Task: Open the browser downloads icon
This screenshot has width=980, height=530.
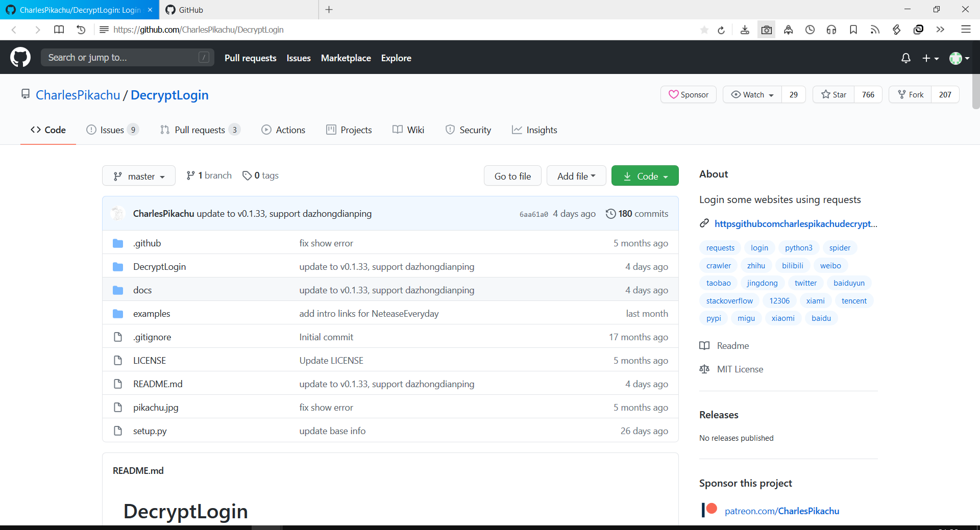Action: [745, 30]
